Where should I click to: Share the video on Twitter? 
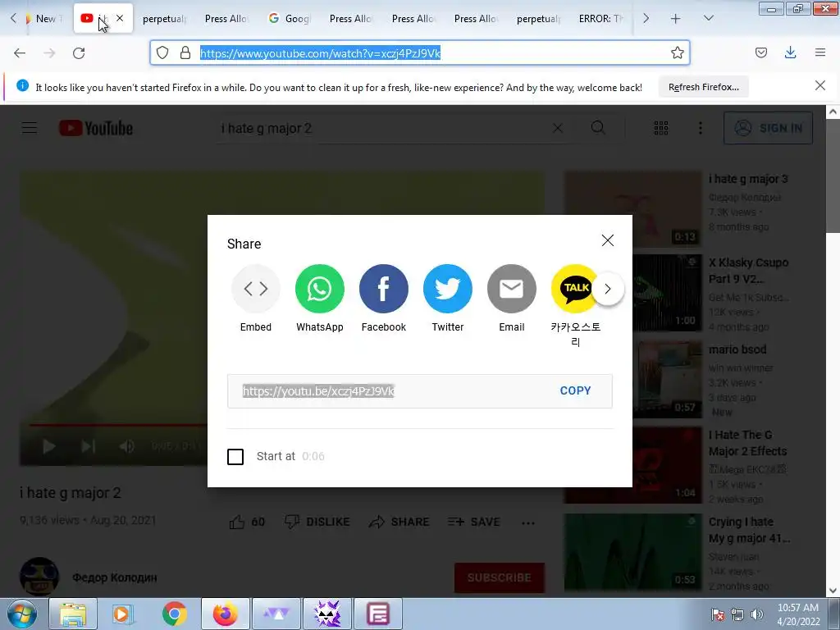[x=448, y=289]
